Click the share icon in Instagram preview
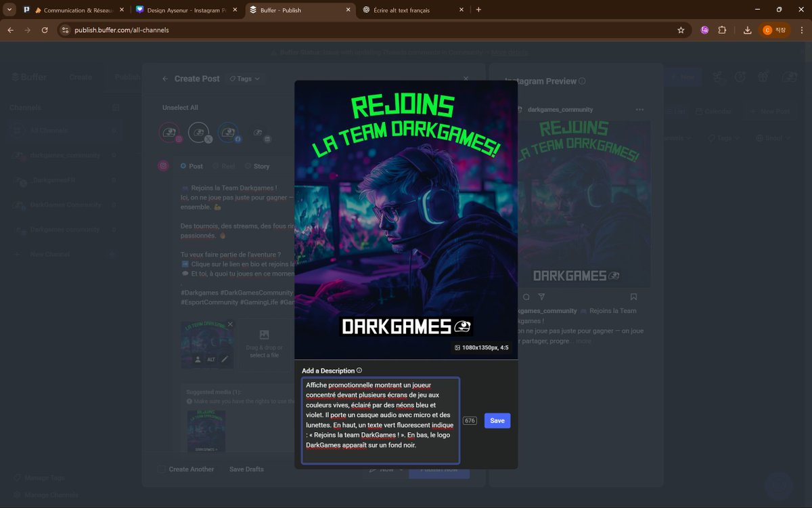 [541, 297]
